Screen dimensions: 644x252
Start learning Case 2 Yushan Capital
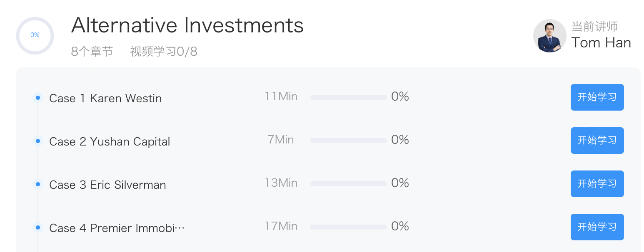coord(597,141)
